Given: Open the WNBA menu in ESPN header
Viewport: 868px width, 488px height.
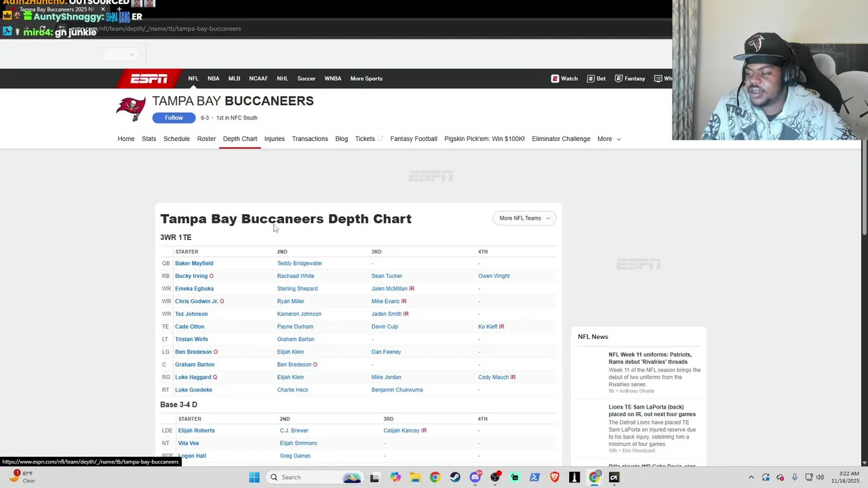Looking at the screenshot, I should 333,79.
